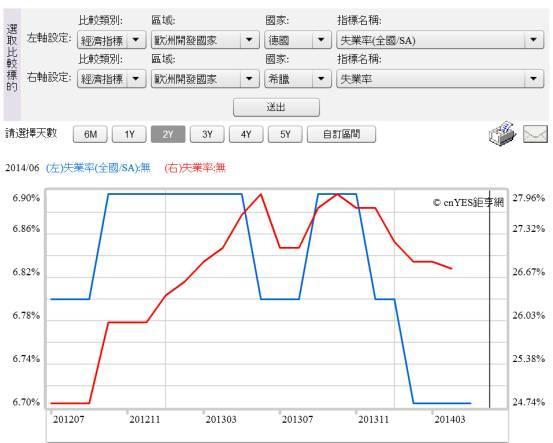The width and height of the screenshot is (553, 443).
Task: Open right-axis 區域 dropdown showing 歐洲開發國家
Action: click(x=205, y=79)
